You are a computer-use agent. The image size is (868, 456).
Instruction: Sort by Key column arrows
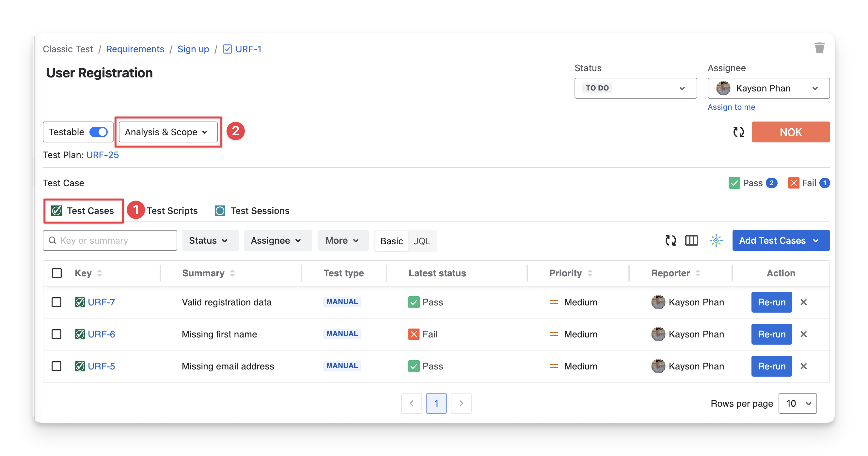[x=100, y=273]
